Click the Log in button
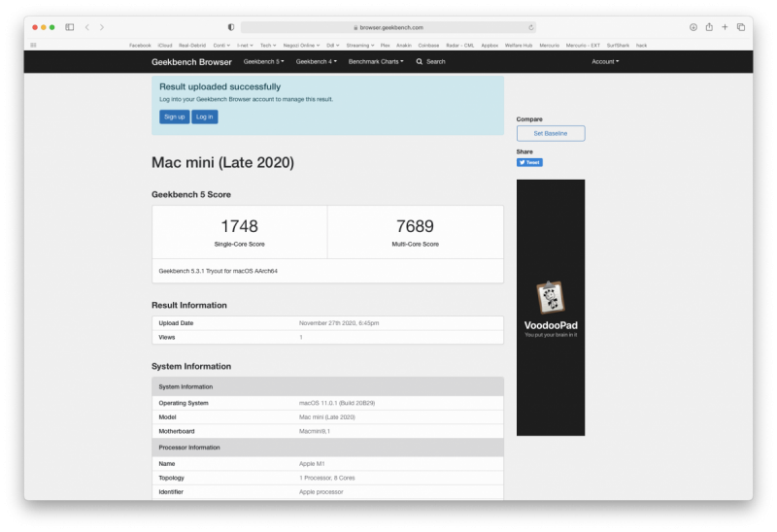 click(x=204, y=116)
